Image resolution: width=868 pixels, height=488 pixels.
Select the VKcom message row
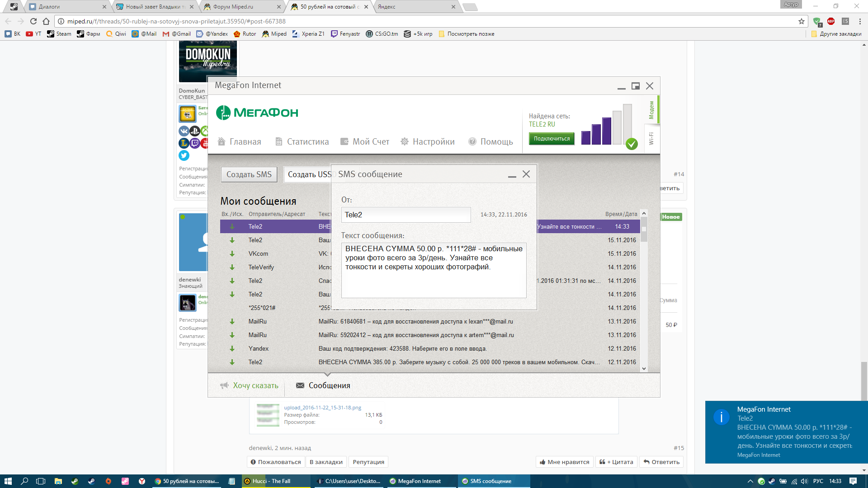[x=429, y=253]
